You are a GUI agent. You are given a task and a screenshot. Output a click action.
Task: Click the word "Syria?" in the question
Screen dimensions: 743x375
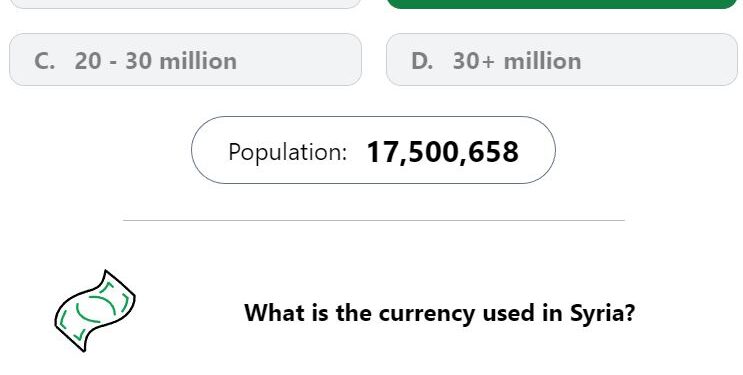coord(602,314)
